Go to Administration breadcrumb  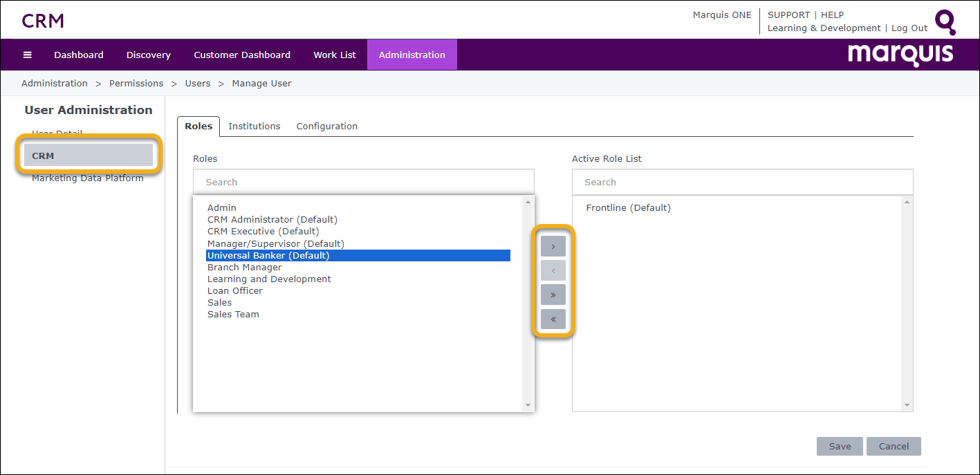pos(55,83)
